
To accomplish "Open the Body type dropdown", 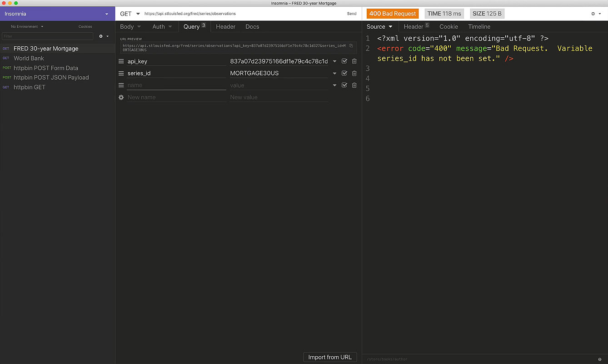I will (130, 27).
